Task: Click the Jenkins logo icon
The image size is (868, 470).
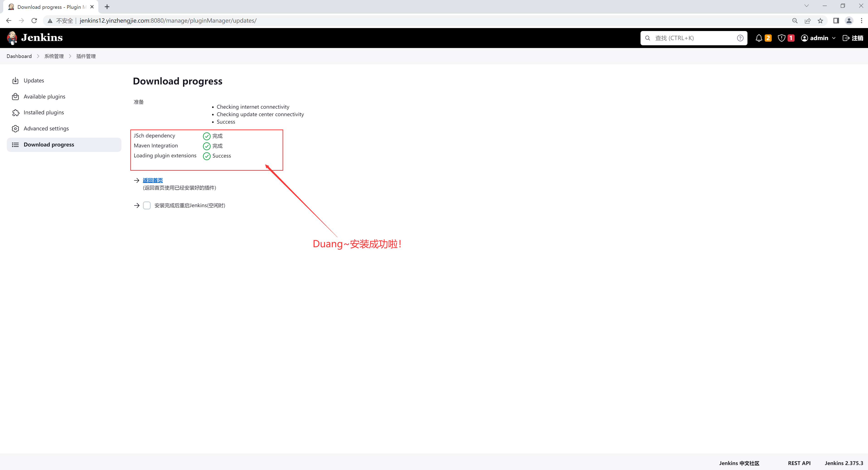Action: pyautogui.click(x=12, y=38)
